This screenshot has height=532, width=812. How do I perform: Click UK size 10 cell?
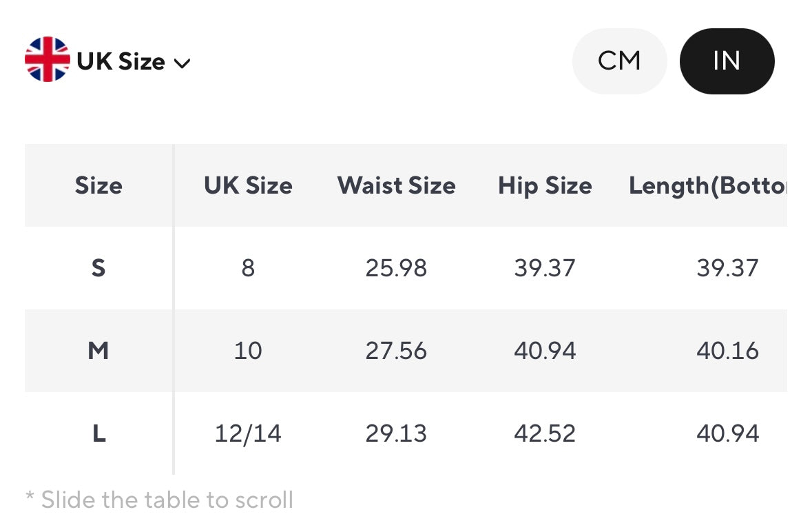tap(248, 351)
